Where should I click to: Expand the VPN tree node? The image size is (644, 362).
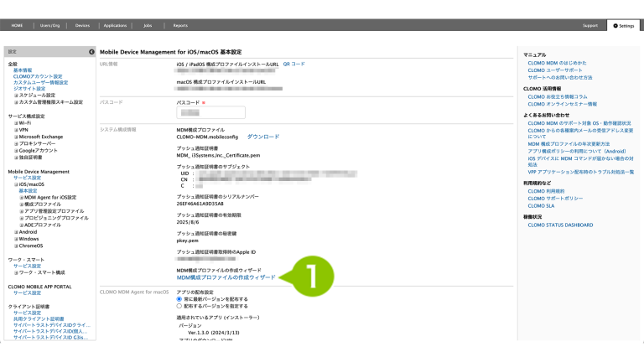click(x=16, y=130)
